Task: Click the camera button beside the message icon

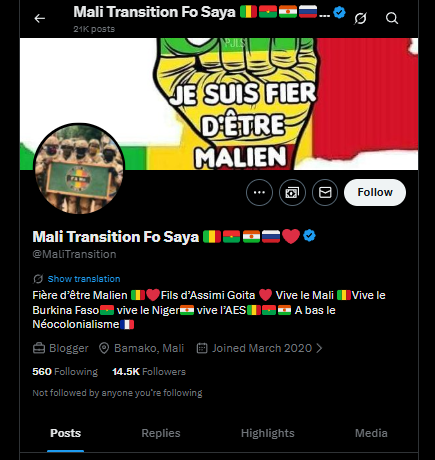Action: point(292,192)
